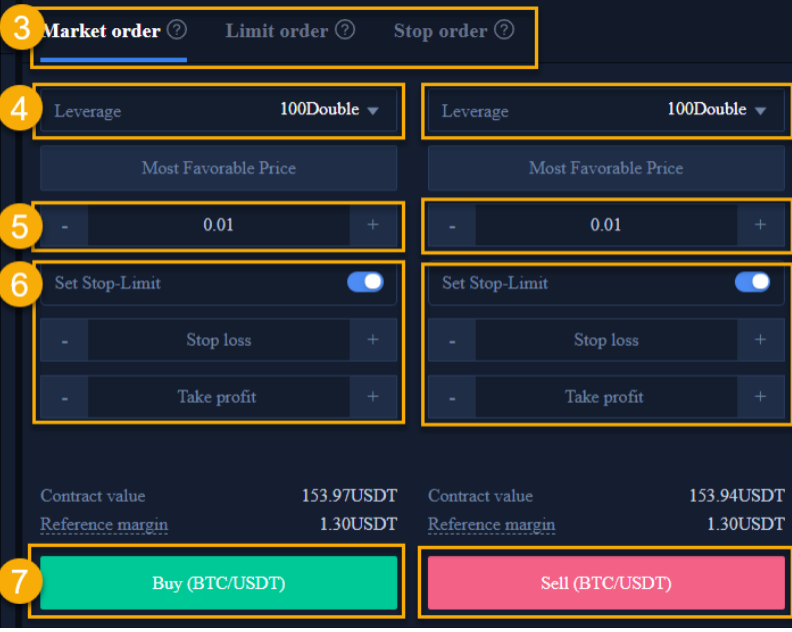Click buy-side Reference margin link

tap(104, 524)
